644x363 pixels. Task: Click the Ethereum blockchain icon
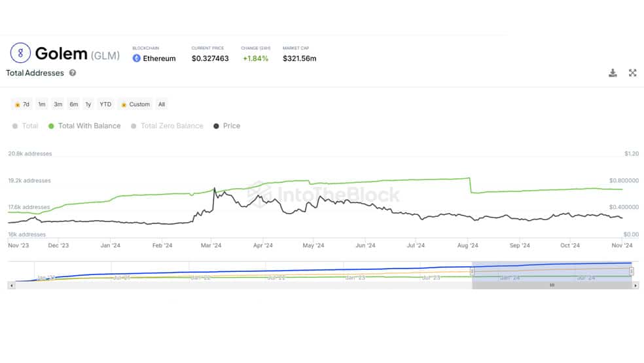coord(137,58)
